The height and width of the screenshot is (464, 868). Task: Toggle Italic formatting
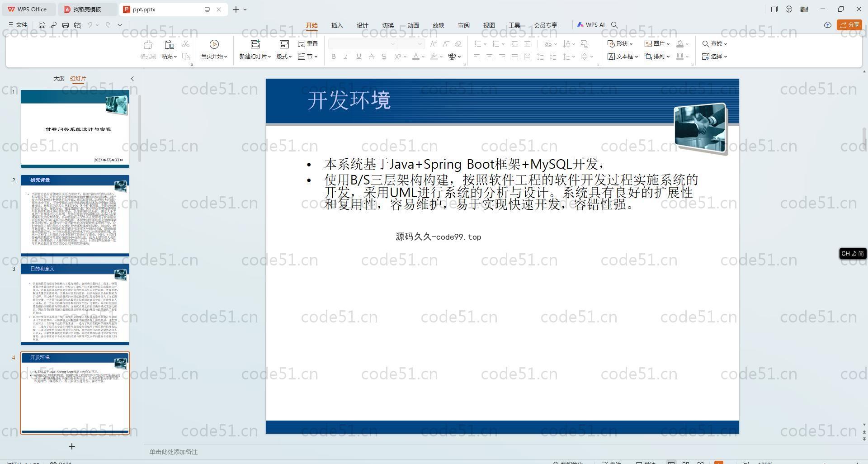point(346,57)
